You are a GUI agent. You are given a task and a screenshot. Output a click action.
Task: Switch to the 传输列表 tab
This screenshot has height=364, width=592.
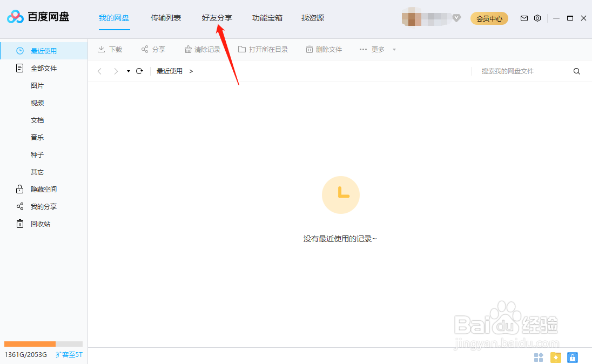(165, 18)
